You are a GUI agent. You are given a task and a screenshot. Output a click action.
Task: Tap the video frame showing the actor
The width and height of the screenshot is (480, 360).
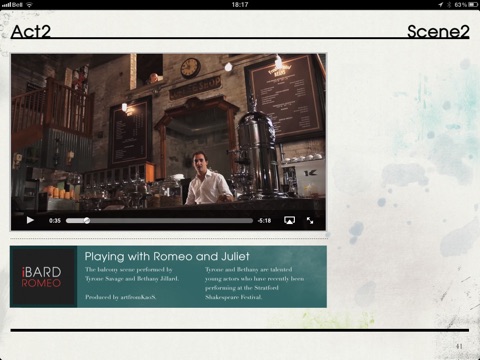[168, 132]
